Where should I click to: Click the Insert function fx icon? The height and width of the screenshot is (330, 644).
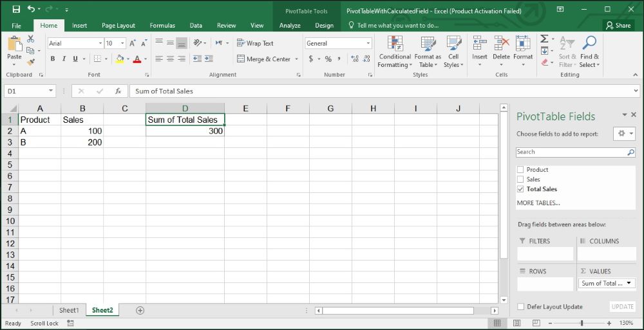[x=118, y=91]
